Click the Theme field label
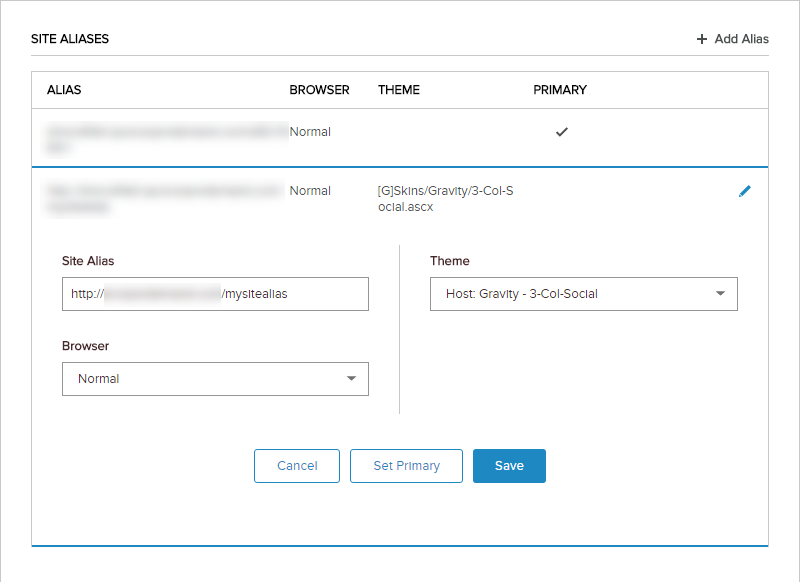The width and height of the screenshot is (800, 582). point(449,261)
